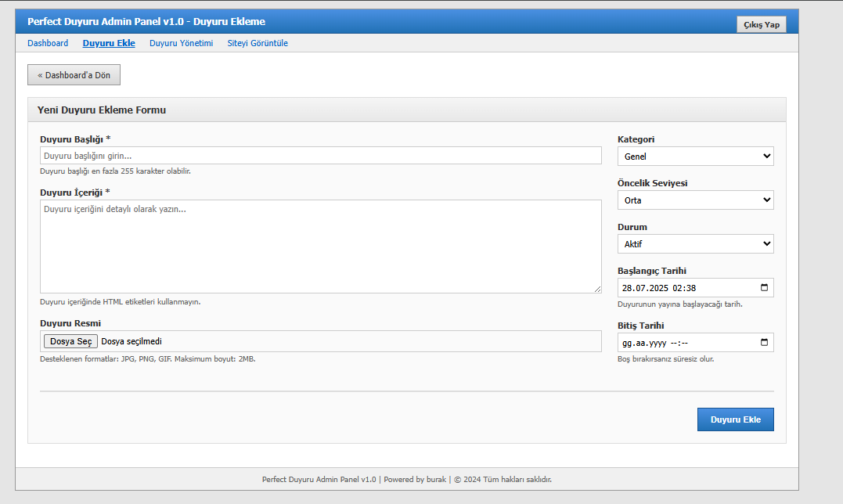Click the Dosya Seç file button
Image resolution: width=843 pixels, height=504 pixels.
click(x=70, y=341)
